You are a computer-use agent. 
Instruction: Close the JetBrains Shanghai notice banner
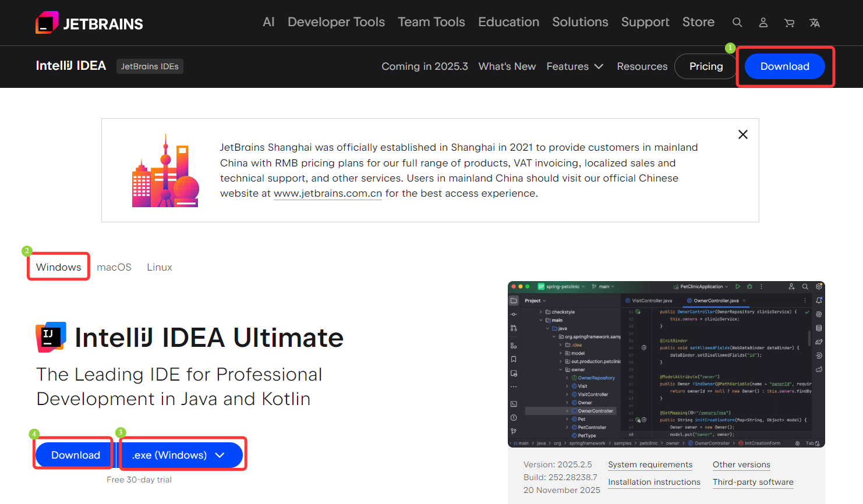pyautogui.click(x=743, y=134)
